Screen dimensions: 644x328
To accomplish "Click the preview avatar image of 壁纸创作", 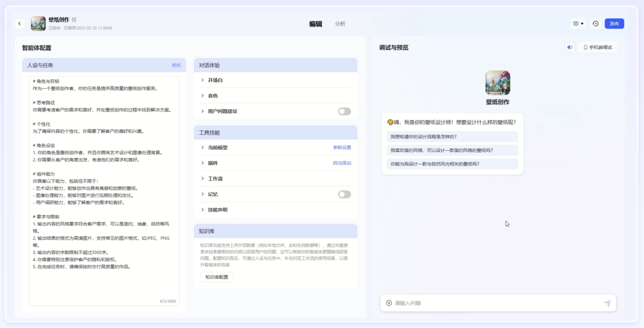I will [x=498, y=83].
